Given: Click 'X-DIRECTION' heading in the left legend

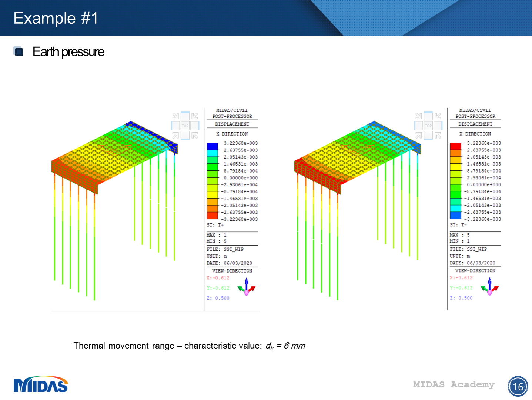Looking at the screenshot, I should click(232, 134).
